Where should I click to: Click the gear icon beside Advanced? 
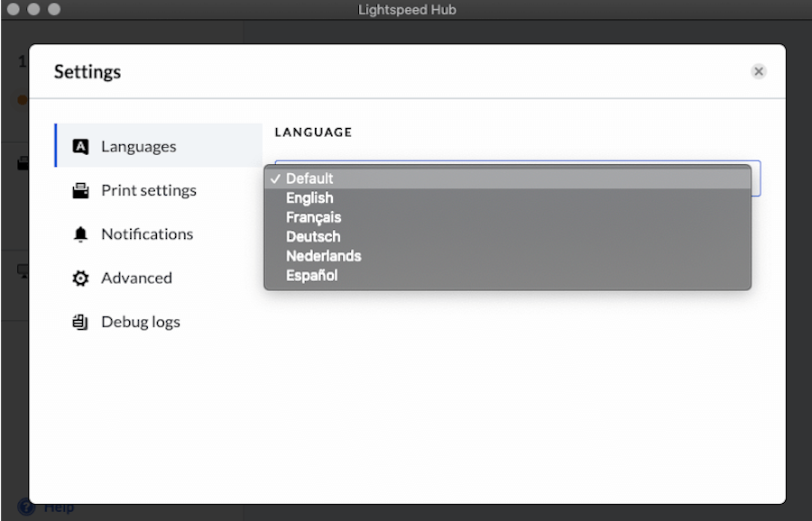click(x=81, y=278)
